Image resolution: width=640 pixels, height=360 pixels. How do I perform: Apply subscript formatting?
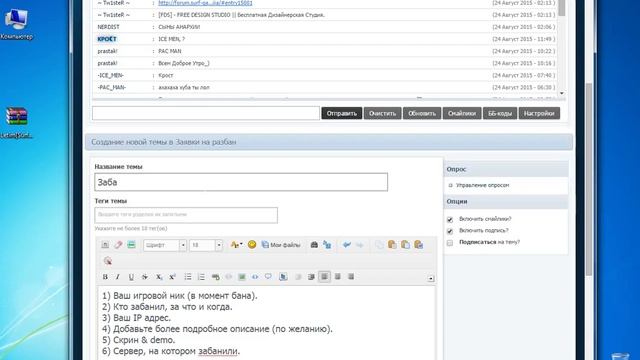[158, 277]
